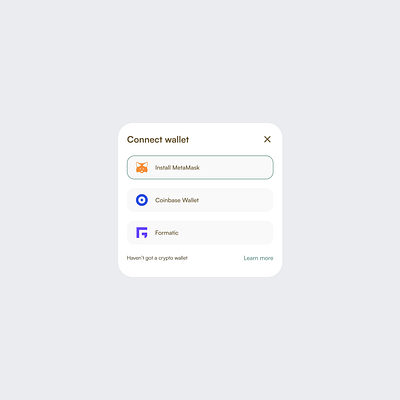Screen dimensions: 400x400
Task: Click the 'Coinbase Wallet' text label
Action: (177, 200)
